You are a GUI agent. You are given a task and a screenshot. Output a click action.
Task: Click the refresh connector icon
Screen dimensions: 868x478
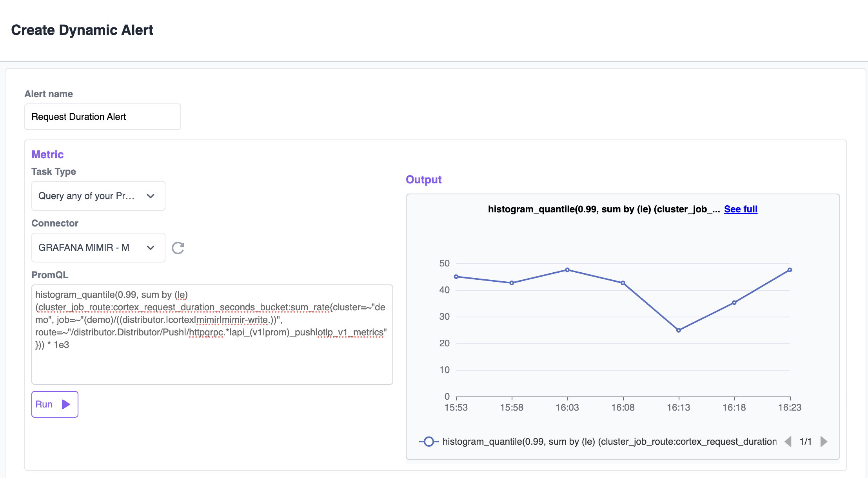point(178,248)
